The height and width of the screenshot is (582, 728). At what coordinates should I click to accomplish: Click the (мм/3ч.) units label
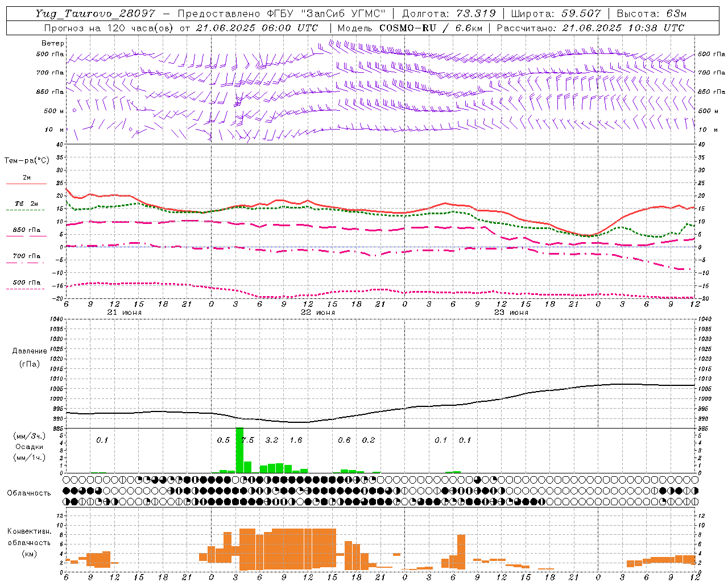(29, 436)
